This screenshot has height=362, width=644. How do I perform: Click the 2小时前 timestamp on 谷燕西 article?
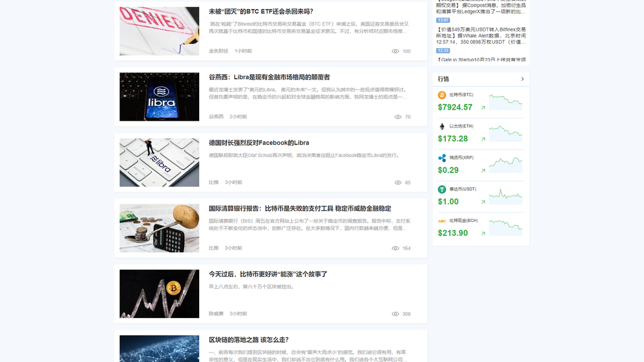click(238, 117)
